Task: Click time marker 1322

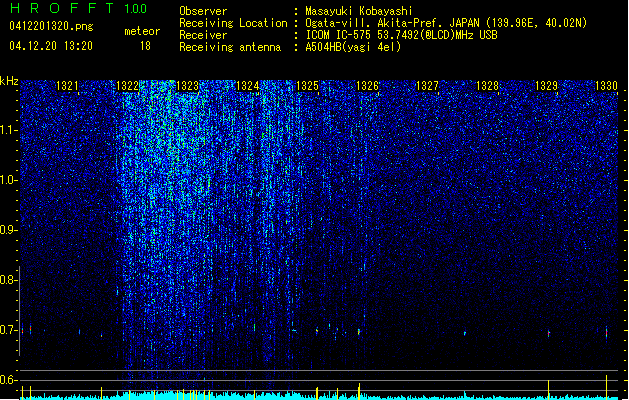Action: pyautogui.click(x=127, y=86)
